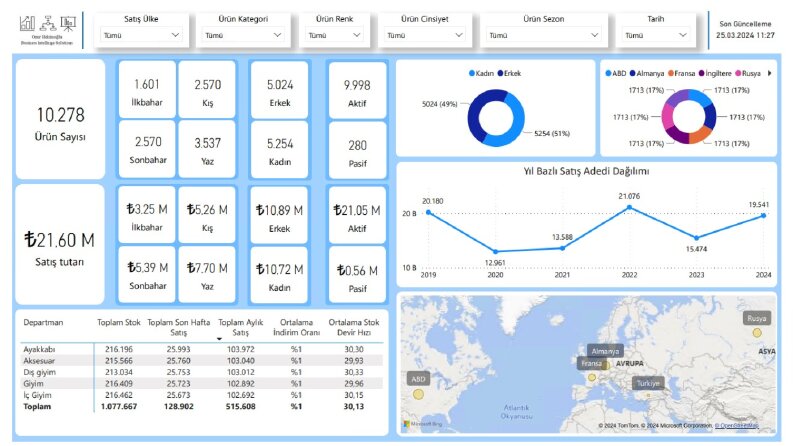Click the Erkek legend color marker
Viewport: 793px width, 446px height.
[x=500, y=73]
